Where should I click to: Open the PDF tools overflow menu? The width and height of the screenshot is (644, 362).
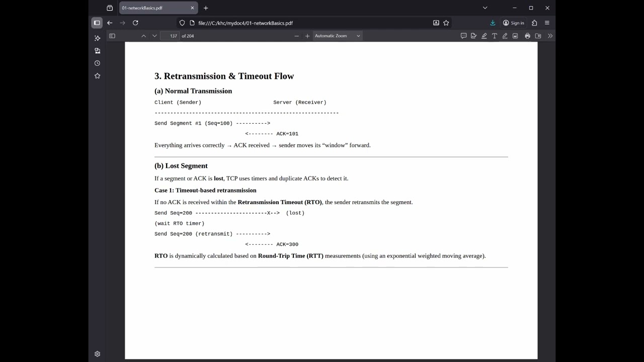(550, 36)
